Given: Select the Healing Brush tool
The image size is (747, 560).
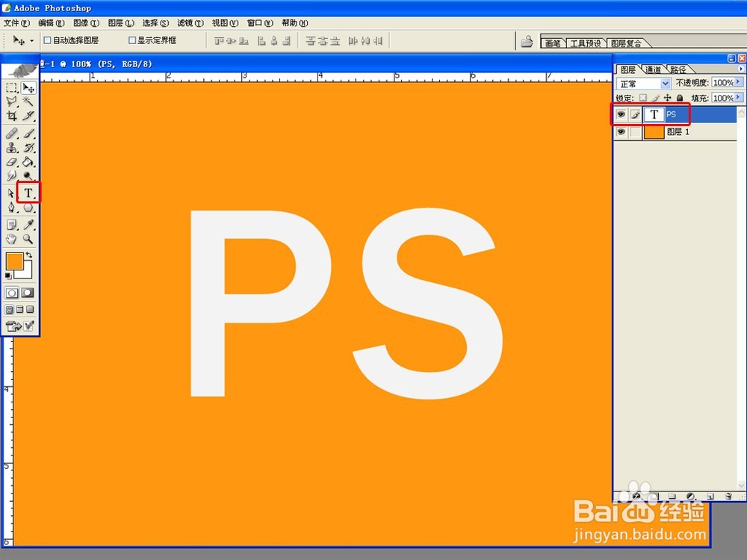Looking at the screenshot, I should point(11,134).
